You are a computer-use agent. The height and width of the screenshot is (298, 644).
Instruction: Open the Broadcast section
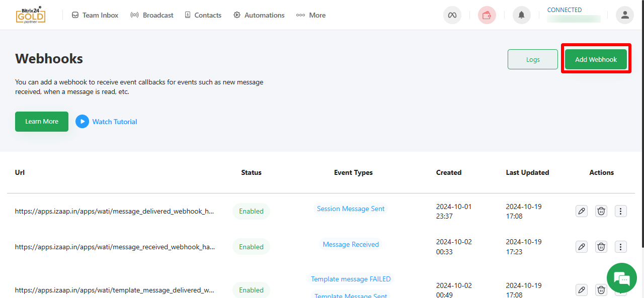(152, 15)
